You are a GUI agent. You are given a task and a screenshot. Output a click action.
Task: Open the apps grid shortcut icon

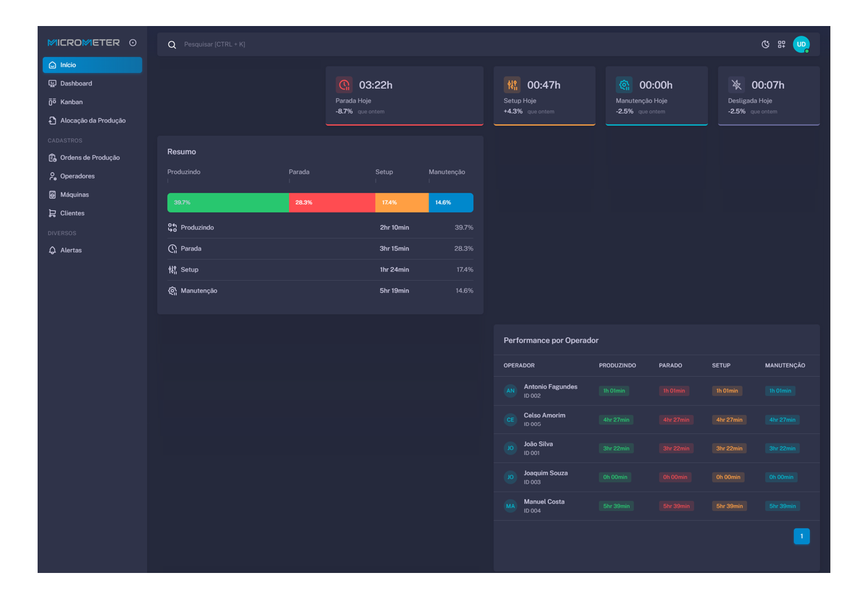[781, 45]
